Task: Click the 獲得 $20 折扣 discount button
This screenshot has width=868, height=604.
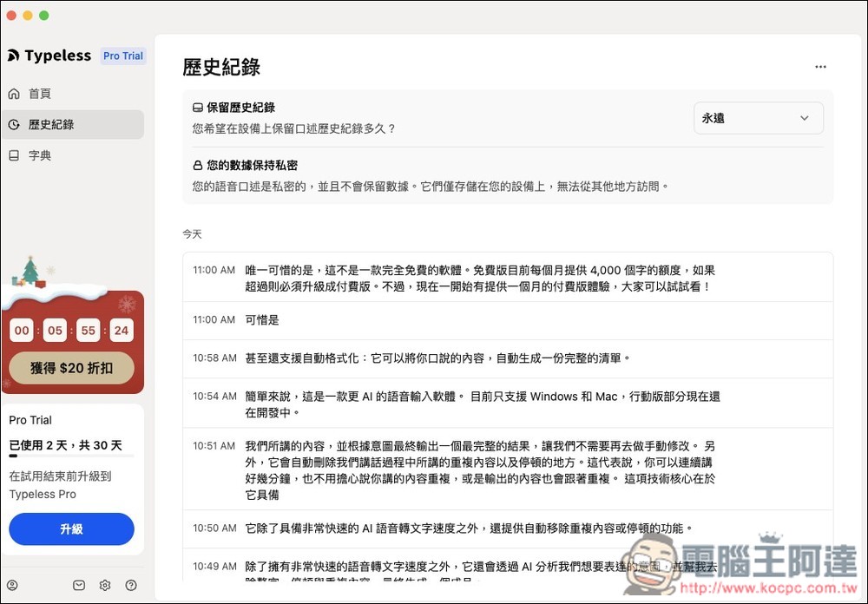Action: pyautogui.click(x=71, y=368)
